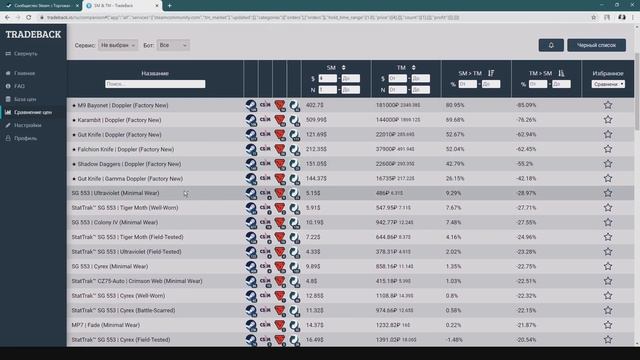Click the SM > TM percent from field
The width and height of the screenshot is (640, 360).
point(467,84)
